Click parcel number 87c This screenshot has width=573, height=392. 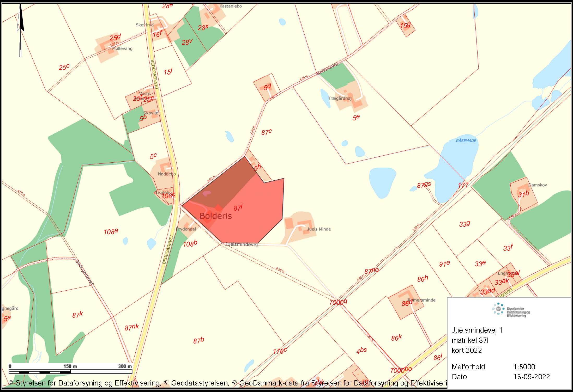[267, 132]
